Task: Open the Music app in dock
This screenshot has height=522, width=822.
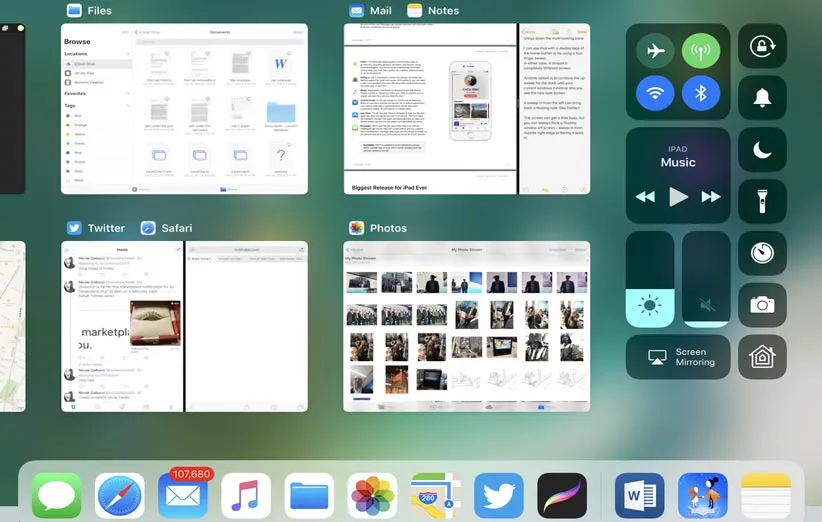Action: click(x=246, y=496)
